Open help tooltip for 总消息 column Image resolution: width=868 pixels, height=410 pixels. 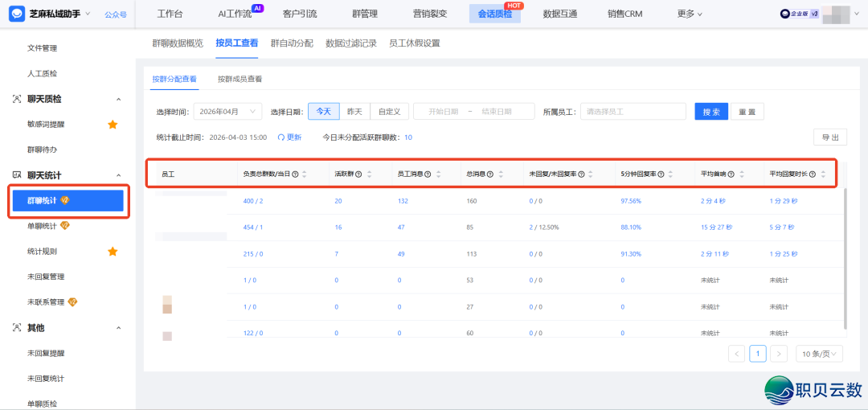pos(490,174)
